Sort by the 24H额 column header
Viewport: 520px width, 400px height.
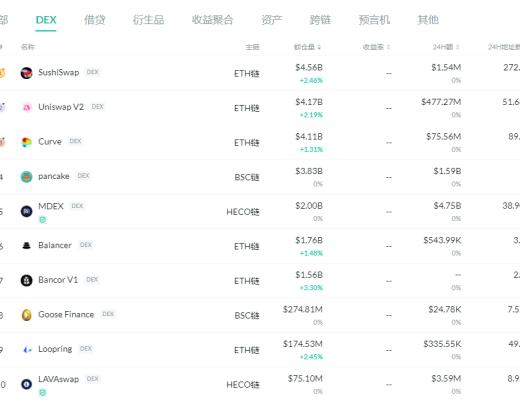point(446,47)
